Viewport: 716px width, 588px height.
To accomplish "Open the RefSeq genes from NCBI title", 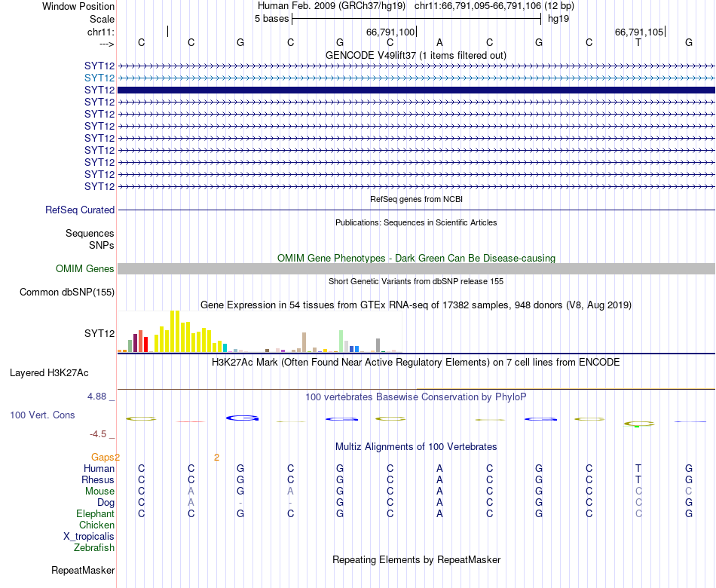I will 416,199.
